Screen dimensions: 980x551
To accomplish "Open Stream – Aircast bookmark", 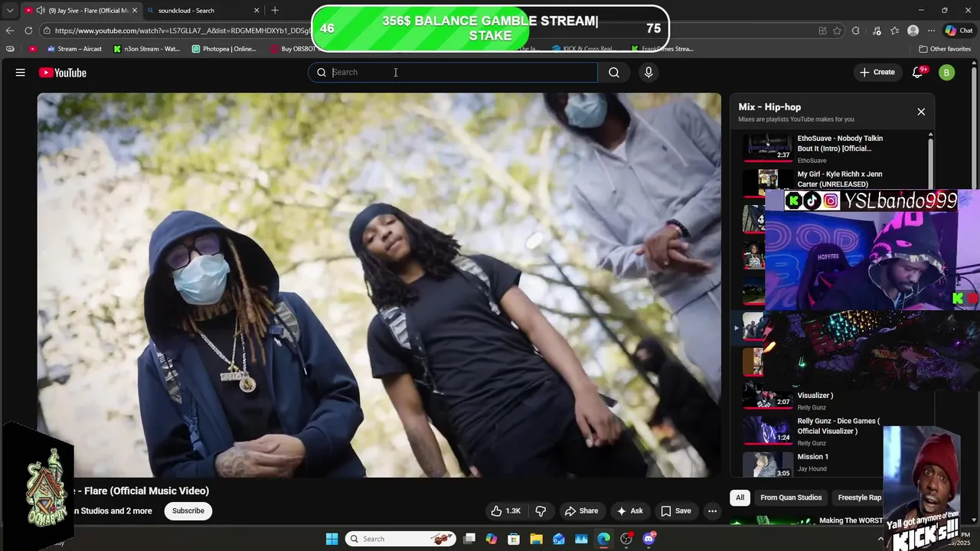I will [x=73, y=49].
